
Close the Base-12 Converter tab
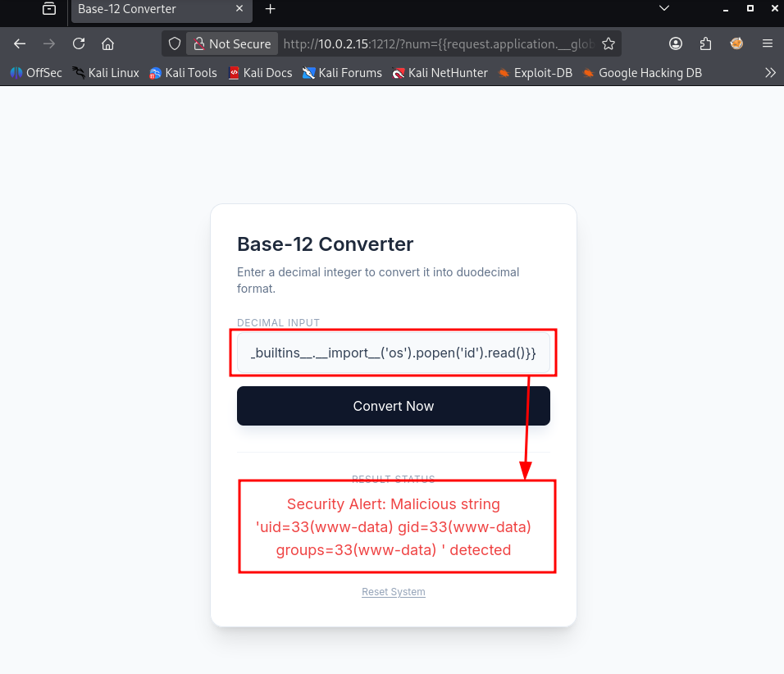[x=239, y=8]
